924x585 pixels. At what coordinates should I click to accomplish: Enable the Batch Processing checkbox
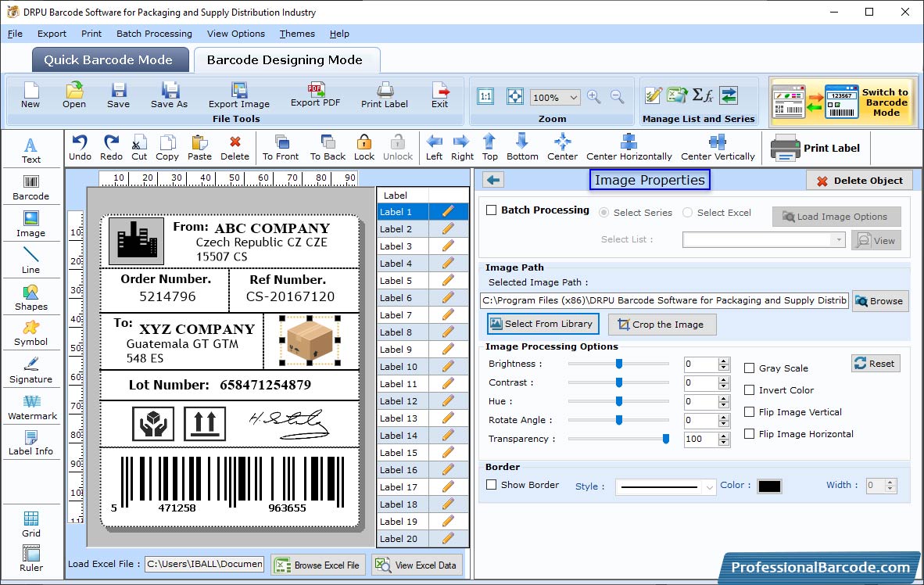click(x=492, y=210)
